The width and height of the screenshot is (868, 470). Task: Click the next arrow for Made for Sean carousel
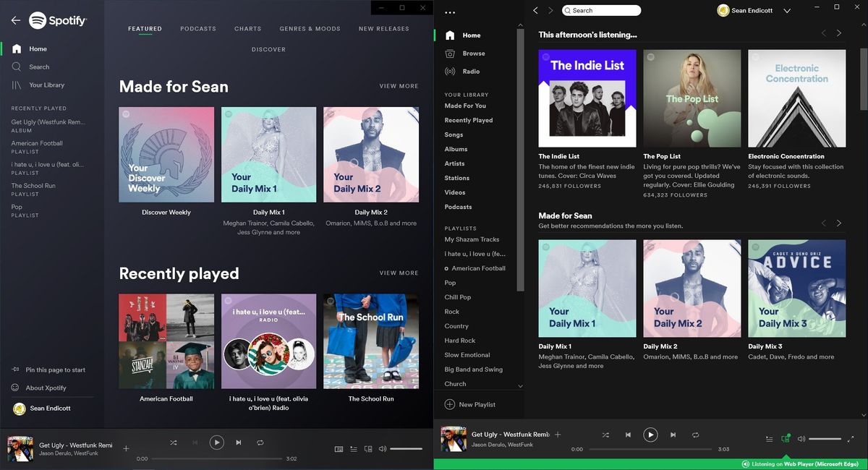(838, 223)
